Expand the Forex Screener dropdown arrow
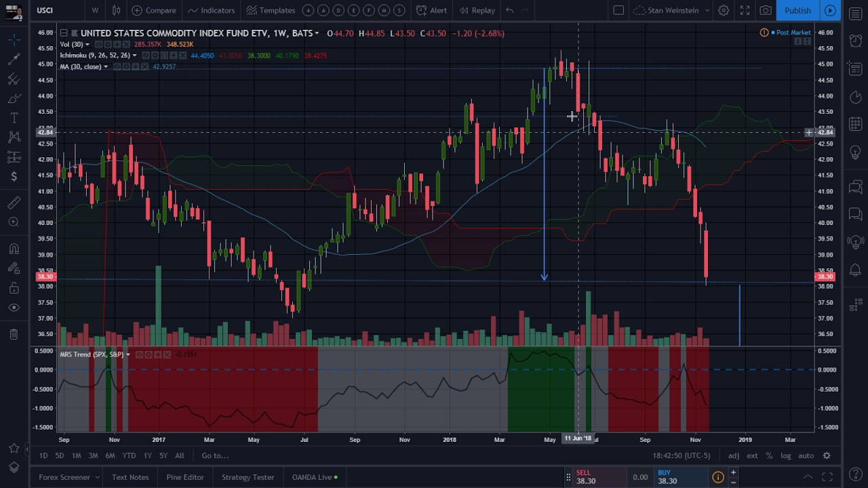868x488 pixels. coord(97,477)
